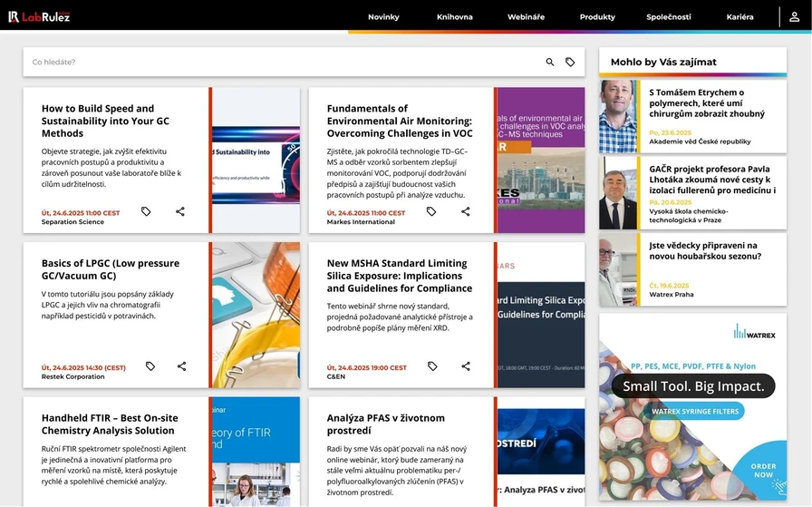This screenshot has height=507, width=812.
Task: Open the user account profile icon
Action: click(794, 17)
